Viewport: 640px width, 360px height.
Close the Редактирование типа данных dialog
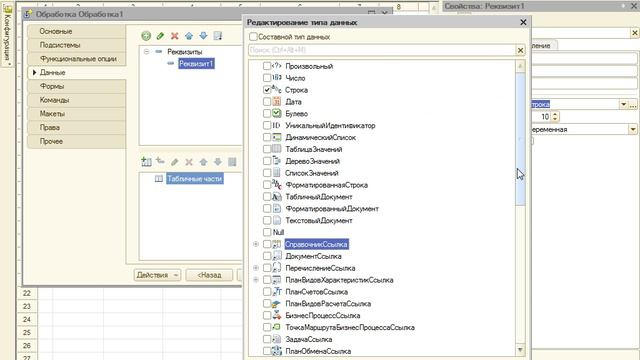pos(523,22)
